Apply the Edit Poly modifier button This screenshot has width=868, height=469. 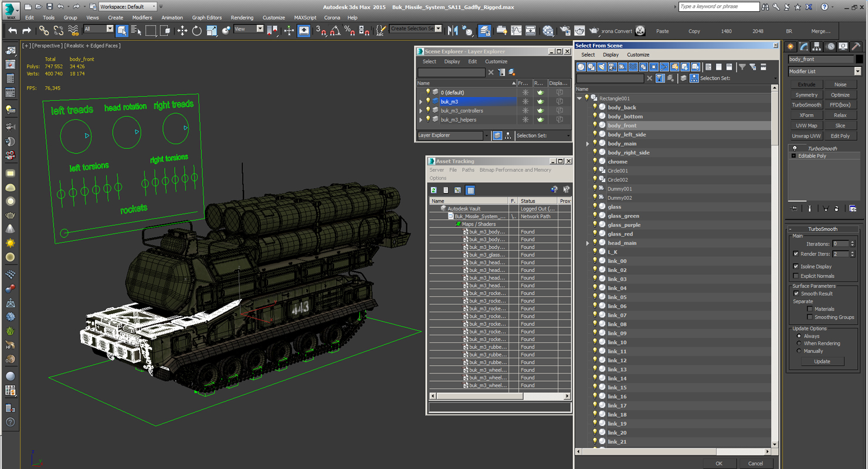pos(840,136)
